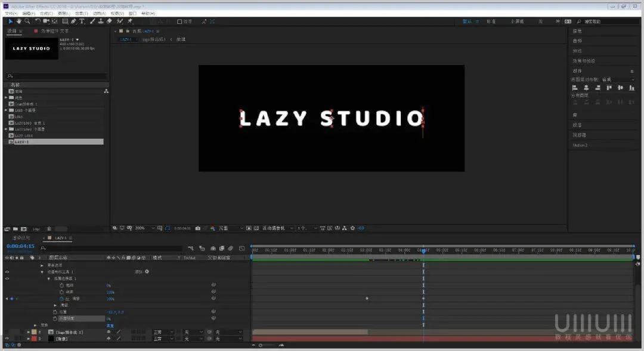Switch to the 效果控件 tab
The image size is (644, 351).
55,31
